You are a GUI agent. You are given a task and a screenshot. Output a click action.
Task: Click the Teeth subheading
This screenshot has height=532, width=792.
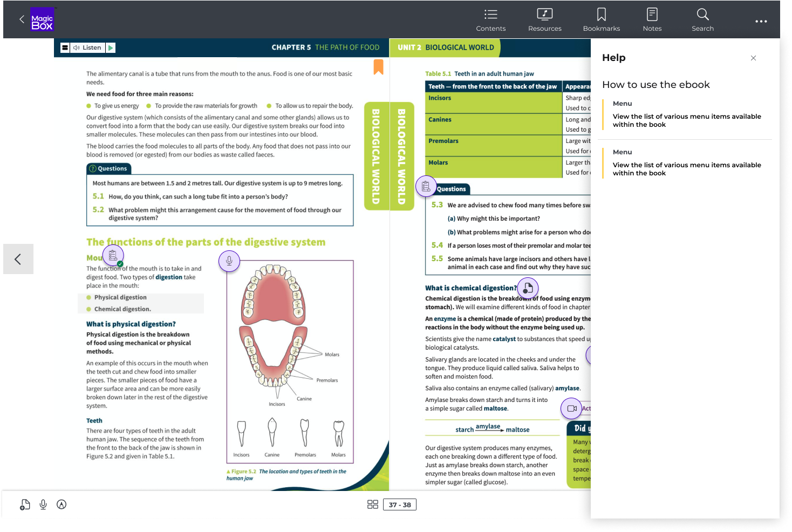pos(94,421)
